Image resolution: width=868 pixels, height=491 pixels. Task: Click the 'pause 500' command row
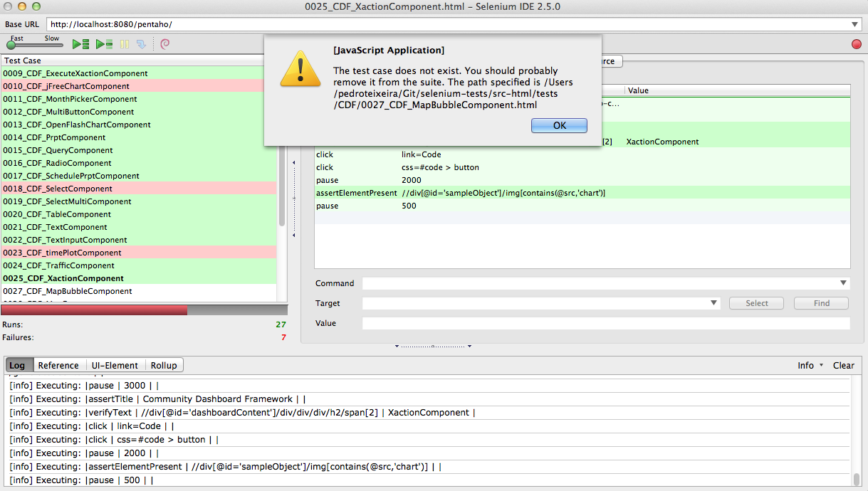pyautogui.click(x=582, y=206)
